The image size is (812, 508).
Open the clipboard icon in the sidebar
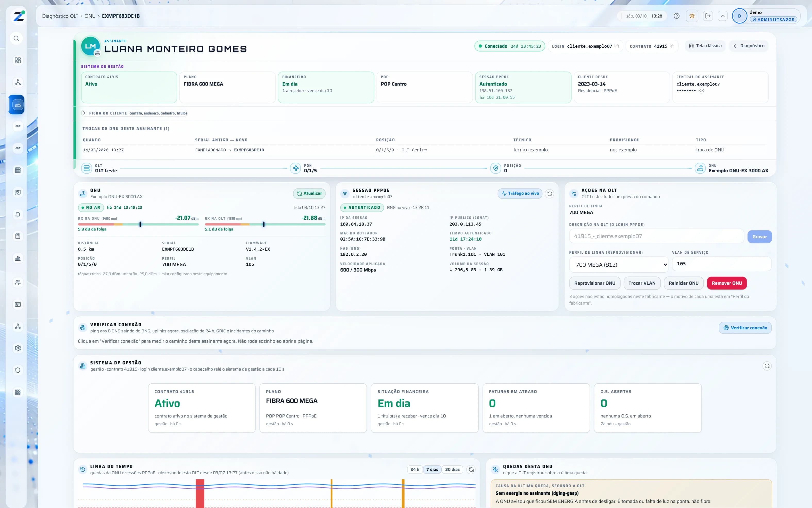(x=18, y=236)
